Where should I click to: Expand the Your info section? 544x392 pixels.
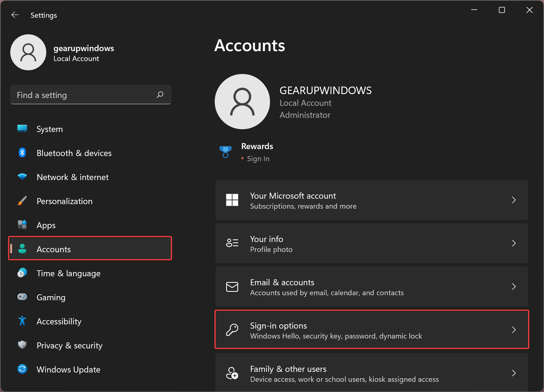(x=371, y=243)
